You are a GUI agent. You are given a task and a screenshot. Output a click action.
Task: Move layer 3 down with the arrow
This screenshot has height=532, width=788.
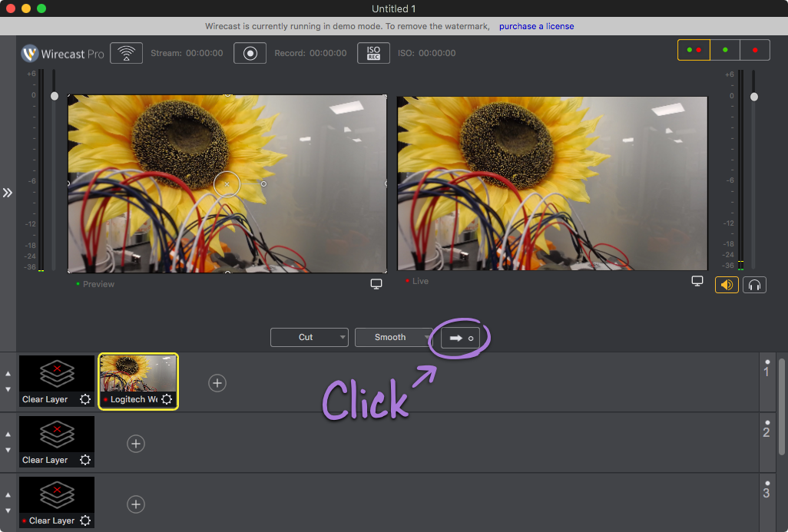point(8,511)
